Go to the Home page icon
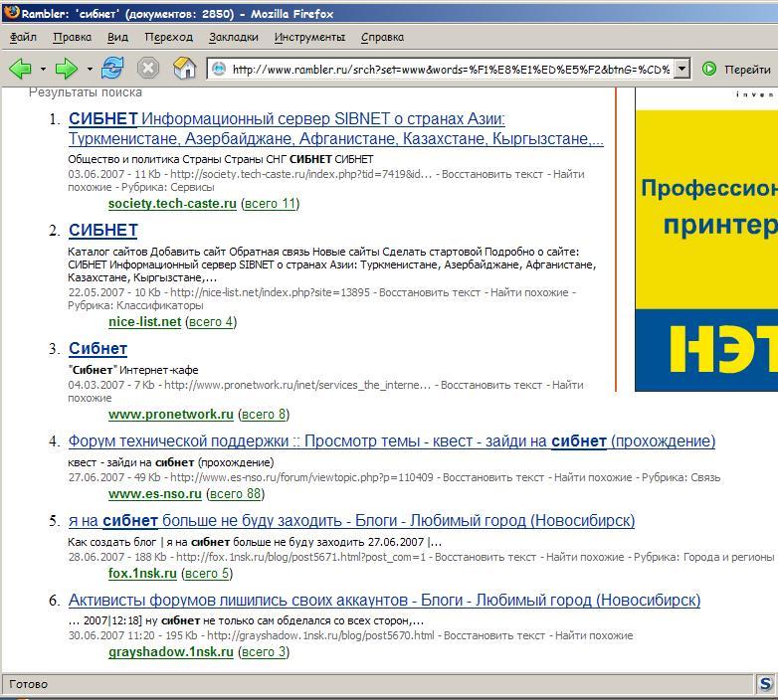The width and height of the screenshot is (778, 700). click(184, 68)
